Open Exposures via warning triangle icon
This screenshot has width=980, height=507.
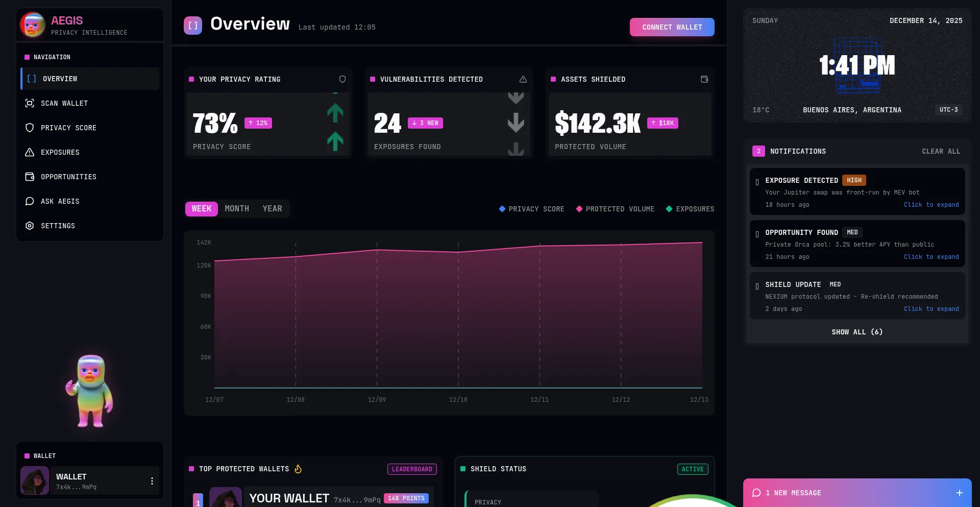tap(30, 152)
